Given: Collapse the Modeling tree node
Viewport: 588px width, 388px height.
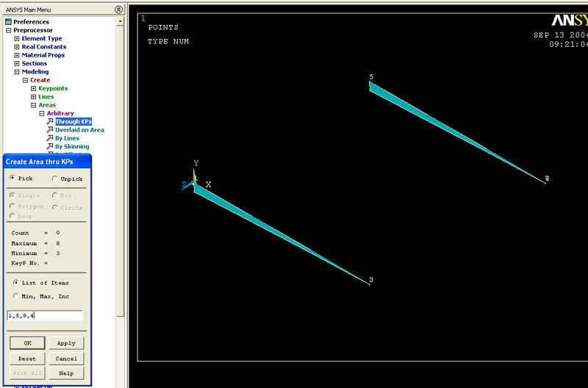Looking at the screenshot, I should tap(16, 71).
